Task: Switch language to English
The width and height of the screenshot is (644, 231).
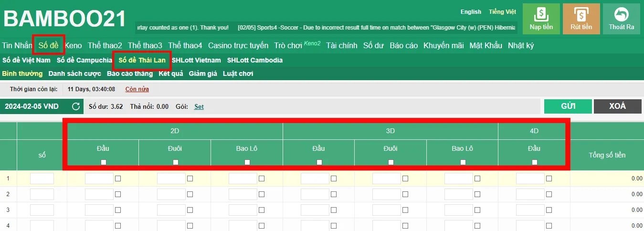Action: 471,12
